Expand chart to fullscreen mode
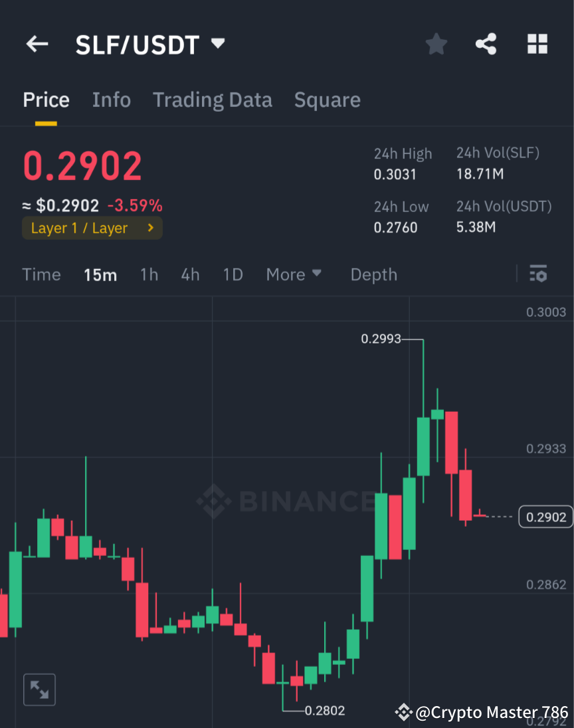Image resolution: width=574 pixels, height=728 pixels. pyautogui.click(x=39, y=689)
